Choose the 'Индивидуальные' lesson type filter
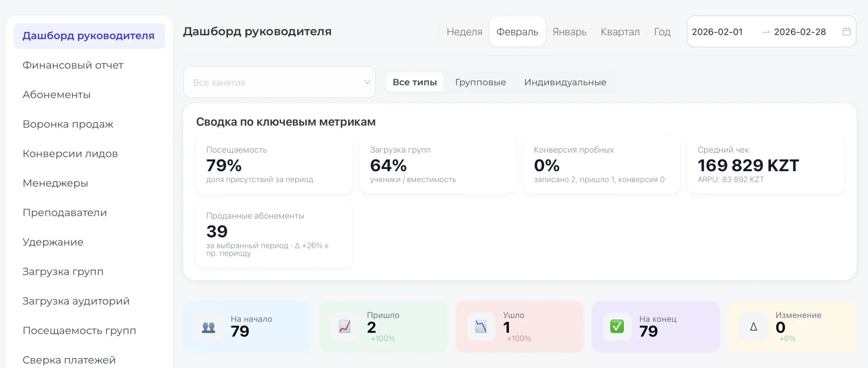The height and width of the screenshot is (368, 868). coord(565,82)
